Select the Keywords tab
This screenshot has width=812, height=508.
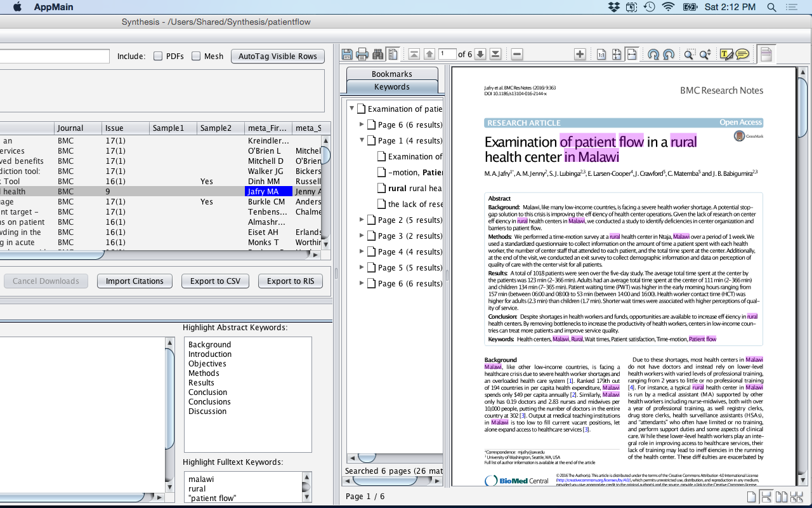tap(392, 87)
